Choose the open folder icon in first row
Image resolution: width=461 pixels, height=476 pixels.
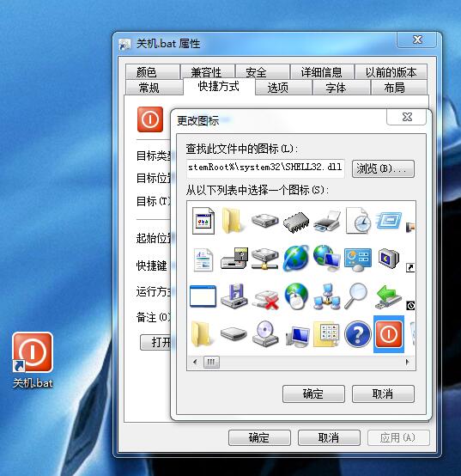point(232,221)
